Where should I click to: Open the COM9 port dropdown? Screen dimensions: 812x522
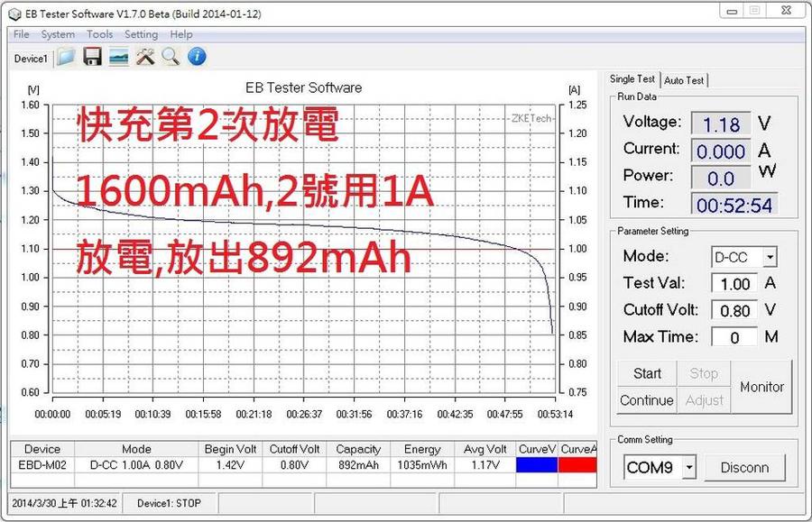(689, 467)
